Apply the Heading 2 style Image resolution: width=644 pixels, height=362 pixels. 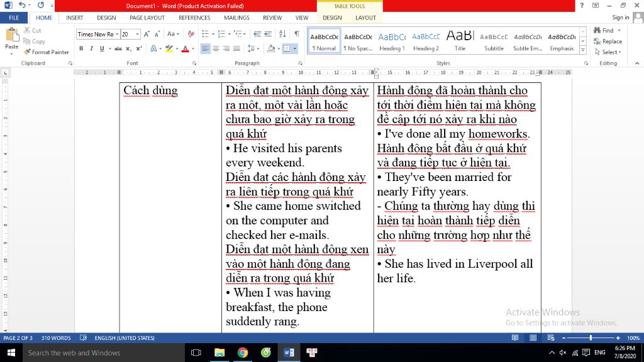coord(426,41)
